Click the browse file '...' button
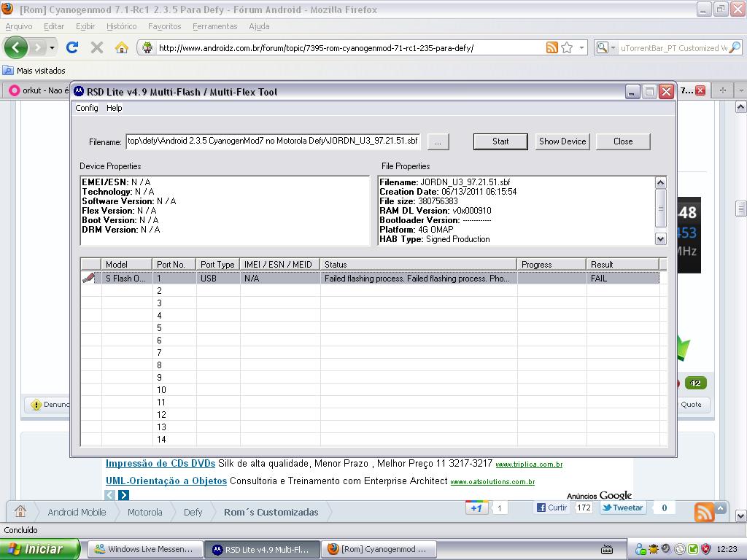Viewport: 747px width, 560px height. click(x=438, y=142)
